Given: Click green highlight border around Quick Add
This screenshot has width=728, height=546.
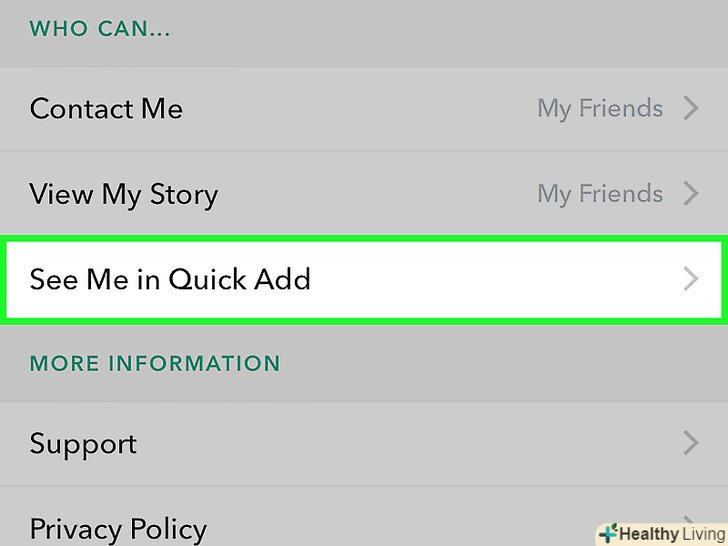Looking at the screenshot, I should [364, 240].
